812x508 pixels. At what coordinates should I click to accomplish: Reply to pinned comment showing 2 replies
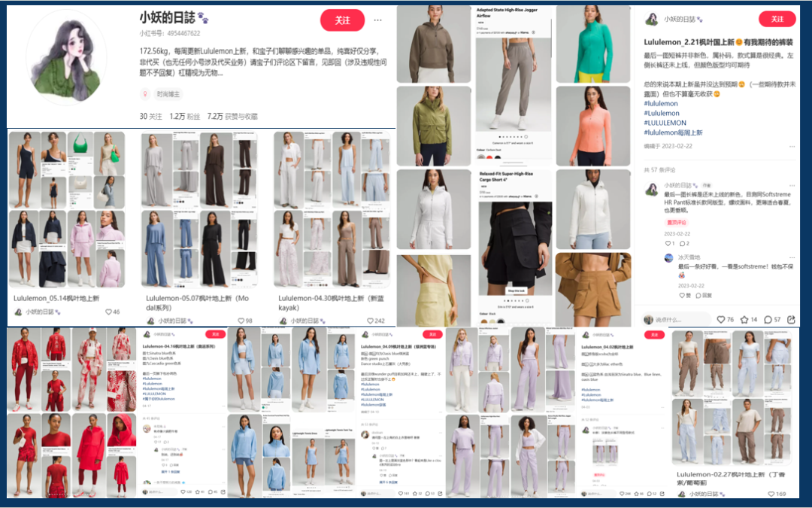pyautogui.click(x=684, y=243)
